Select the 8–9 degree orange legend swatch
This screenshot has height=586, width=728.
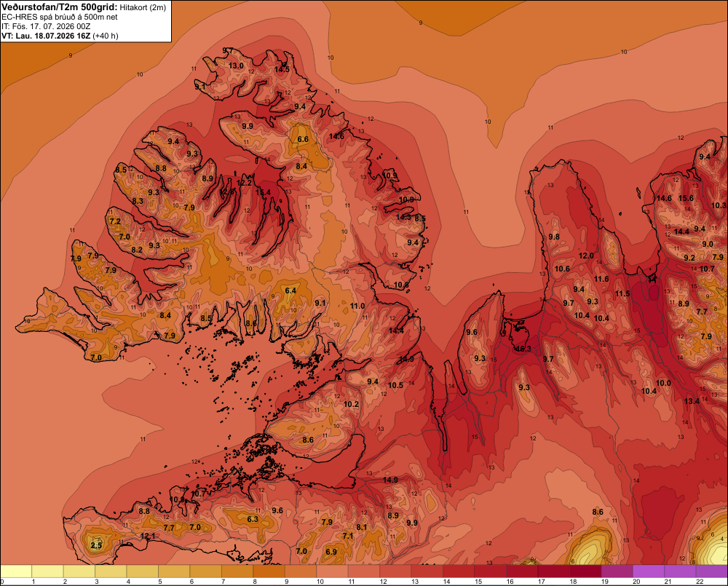269,571
